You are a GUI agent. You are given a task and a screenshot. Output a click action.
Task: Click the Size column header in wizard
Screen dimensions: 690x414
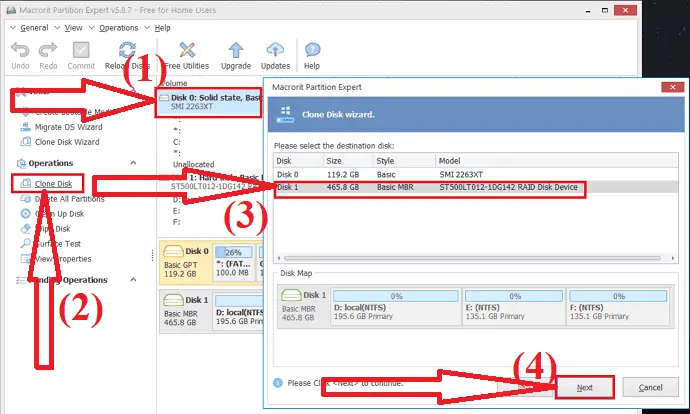coord(348,161)
